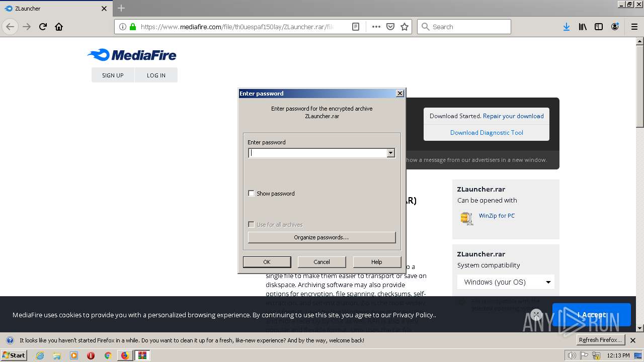Image resolution: width=644 pixels, height=362 pixels.
Task: Click the volume icon in system tray
Action: 572,355
